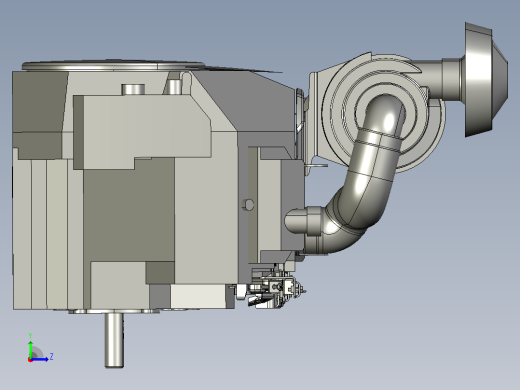
Task: Click the blue Z axis of the triad
Action: (40, 359)
